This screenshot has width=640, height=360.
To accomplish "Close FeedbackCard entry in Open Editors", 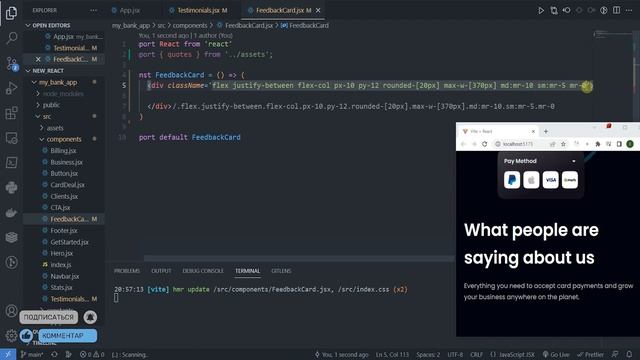I will coord(38,59).
